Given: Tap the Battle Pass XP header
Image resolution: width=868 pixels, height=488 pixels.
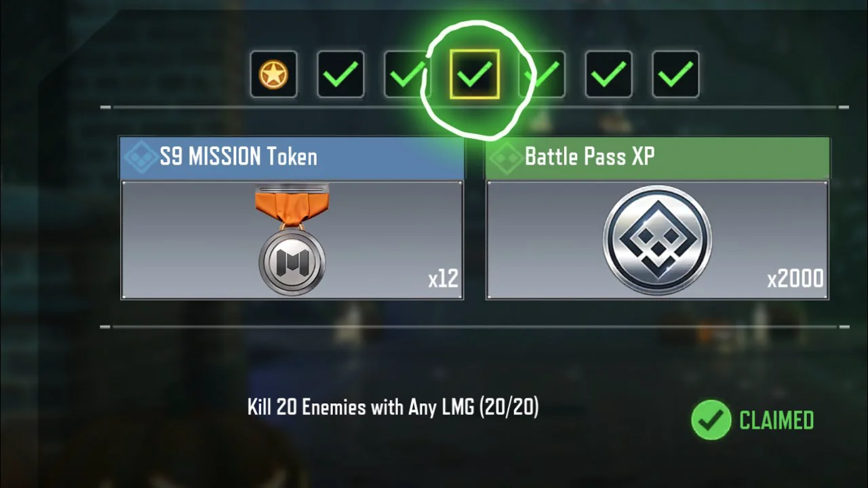Looking at the screenshot, I should (657, 158).
